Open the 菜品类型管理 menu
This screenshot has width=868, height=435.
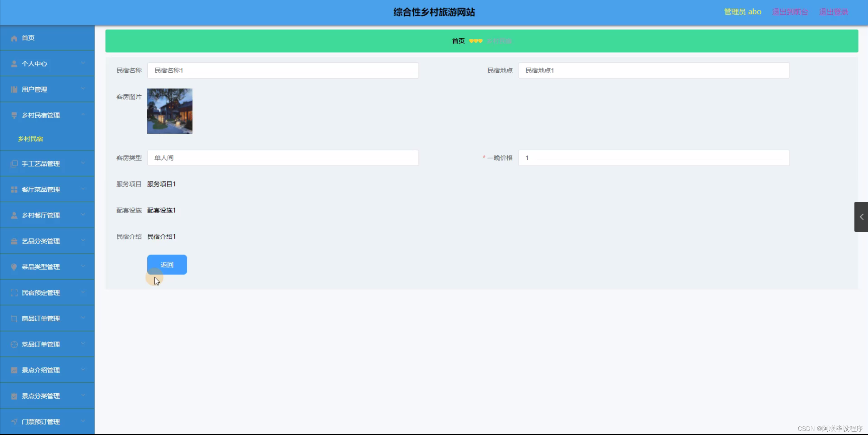point(41,267)
